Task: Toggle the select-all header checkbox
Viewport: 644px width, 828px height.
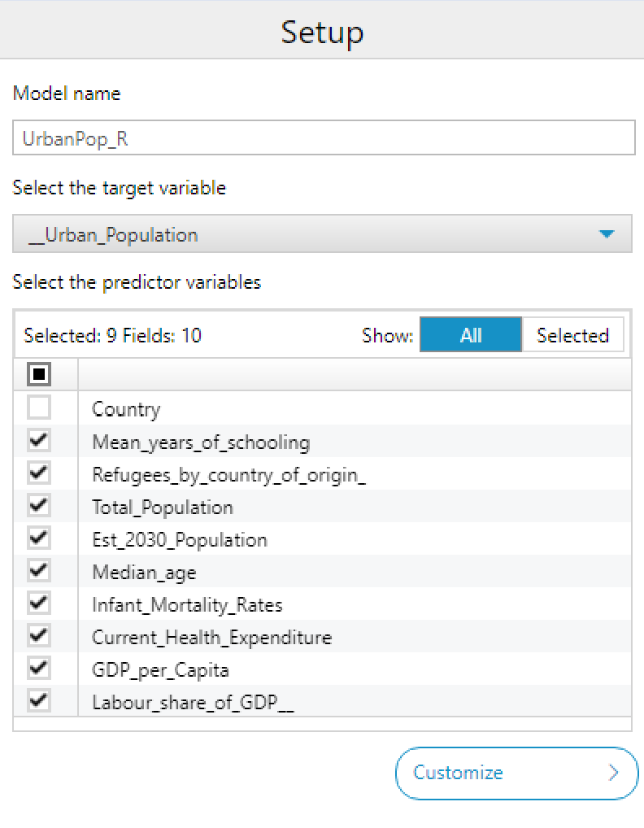Action: click(39, 374)
